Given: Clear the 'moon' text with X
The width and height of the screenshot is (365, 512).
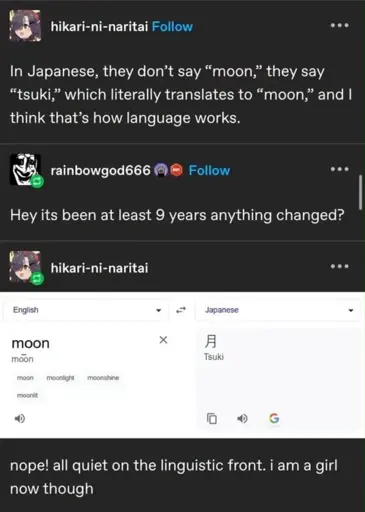Looking at the screenshot, I should tap(163, 340).
